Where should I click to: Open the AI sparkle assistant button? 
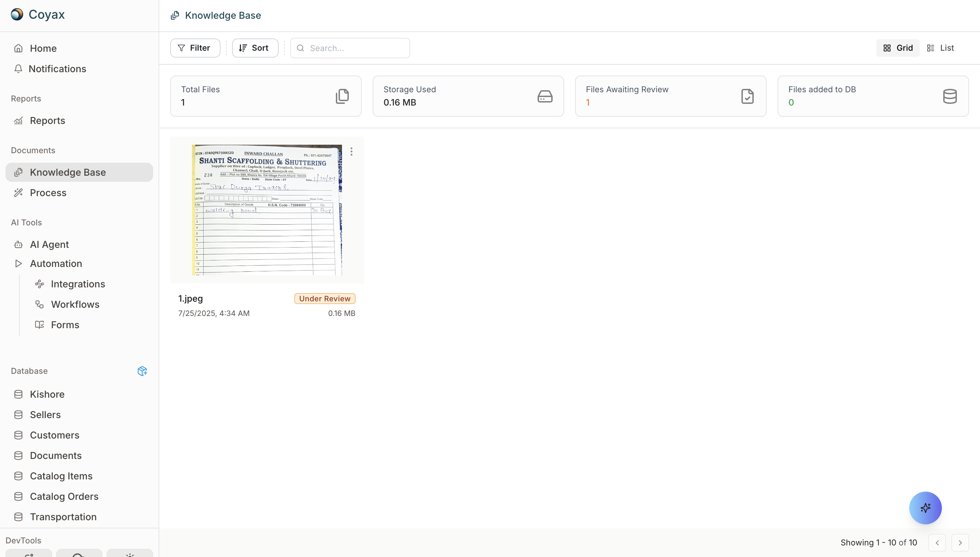click(x=925, y=508)
